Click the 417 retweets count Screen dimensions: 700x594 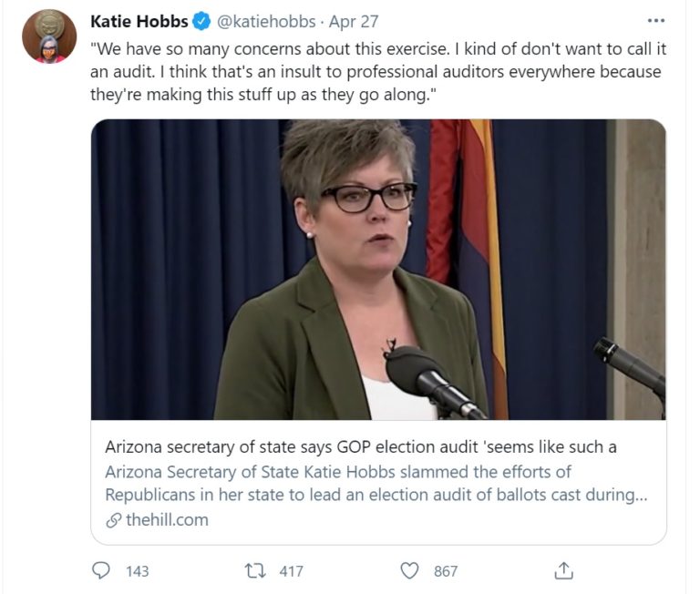pyautogui.click(x=291, y=571)
